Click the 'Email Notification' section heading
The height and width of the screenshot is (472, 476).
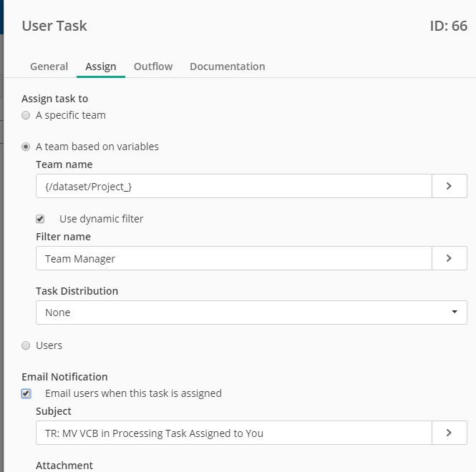[x=64, y=377]
